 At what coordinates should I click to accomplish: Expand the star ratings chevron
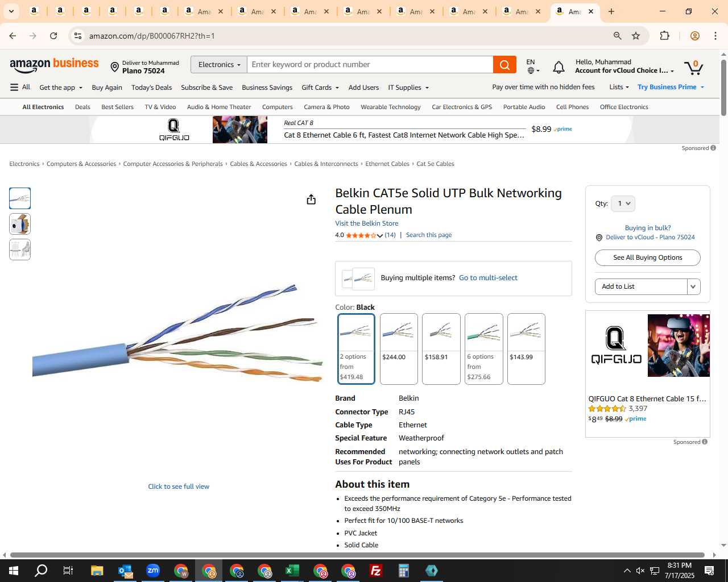(380, 235)
